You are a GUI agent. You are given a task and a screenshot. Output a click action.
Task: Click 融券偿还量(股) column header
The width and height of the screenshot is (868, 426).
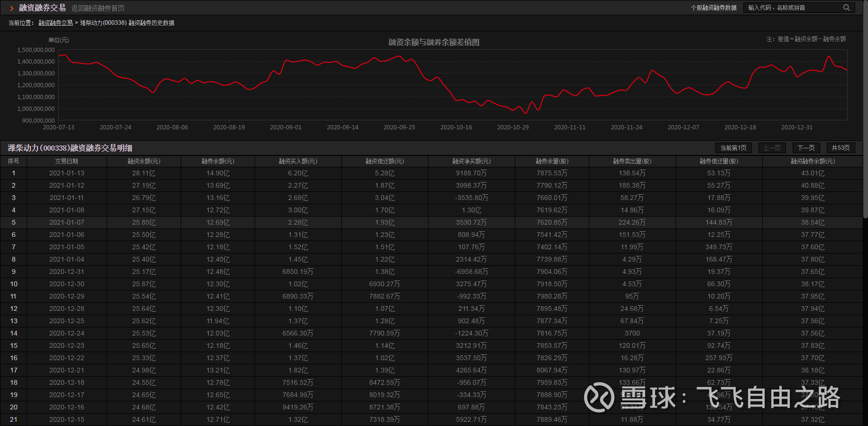point(719,161)
